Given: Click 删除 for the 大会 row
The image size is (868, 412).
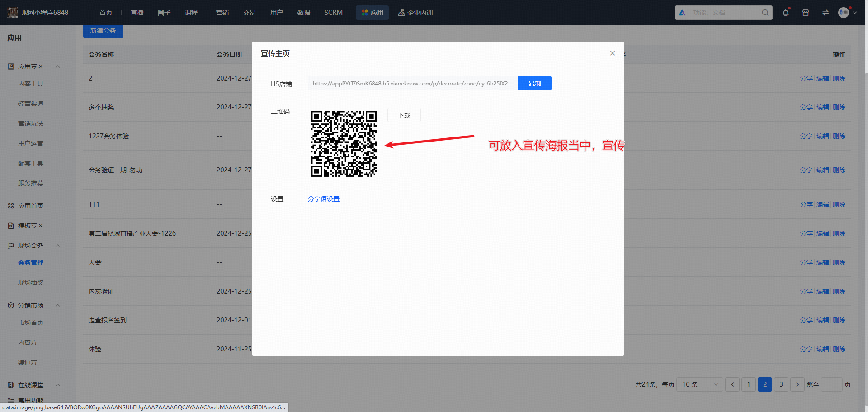Looking at the screenshot, I should coord(839,262).
